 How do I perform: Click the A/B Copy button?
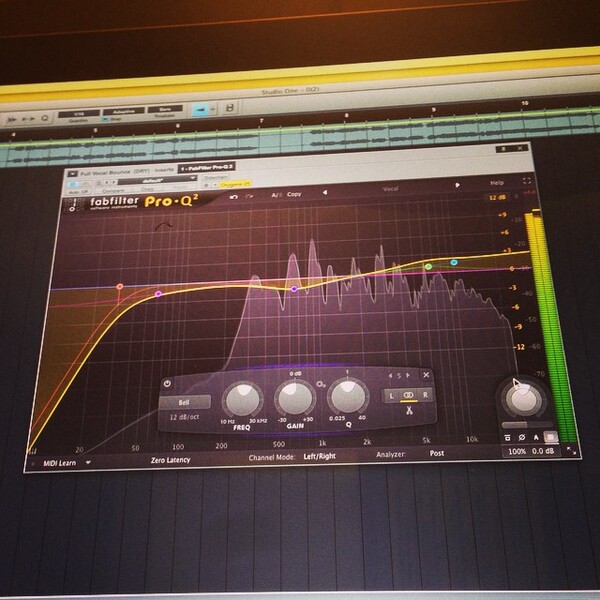[294, 194]
